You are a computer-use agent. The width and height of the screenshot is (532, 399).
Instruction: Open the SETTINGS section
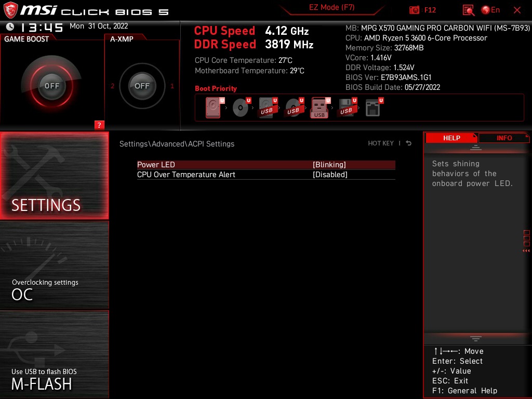tap(54, 176)
